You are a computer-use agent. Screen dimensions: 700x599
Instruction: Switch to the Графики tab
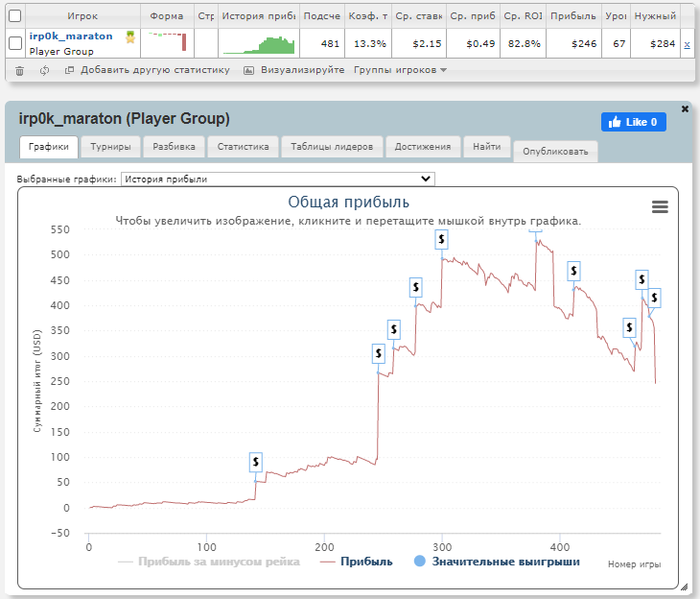pos(49,147)
